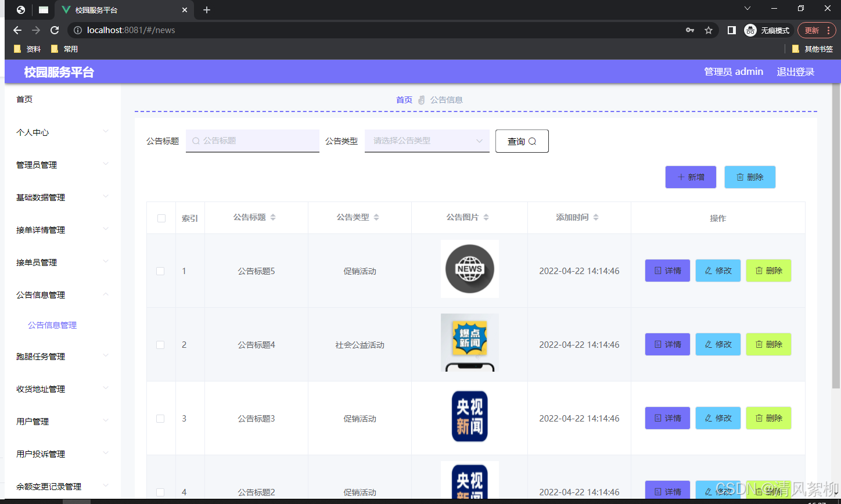This screenshot has width=841, height=504.
Task: Focus the 公告标题 search input
Action: [253, 141]
